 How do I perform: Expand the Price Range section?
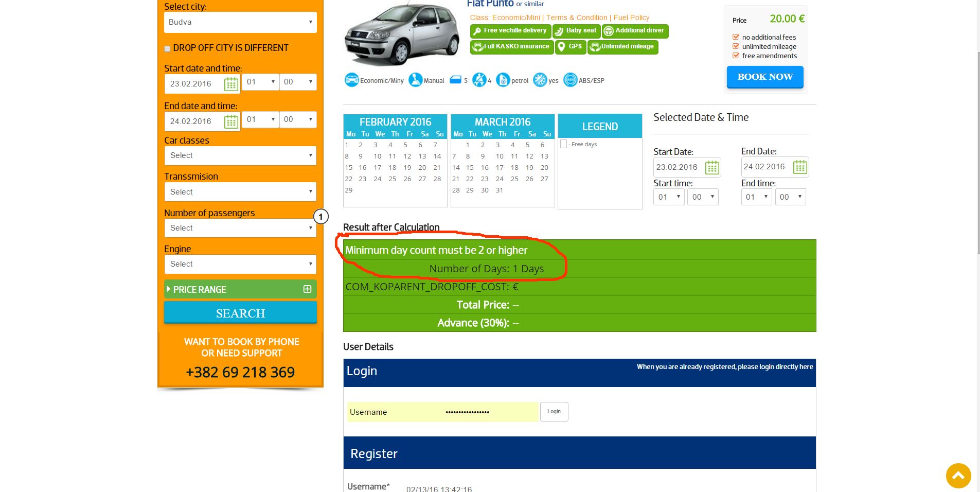point(240,289)
